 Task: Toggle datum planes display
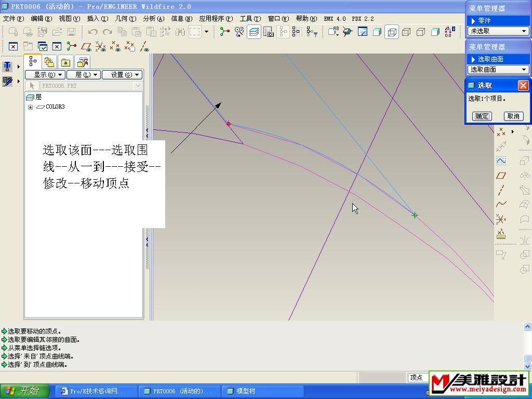tap(86, 47)
